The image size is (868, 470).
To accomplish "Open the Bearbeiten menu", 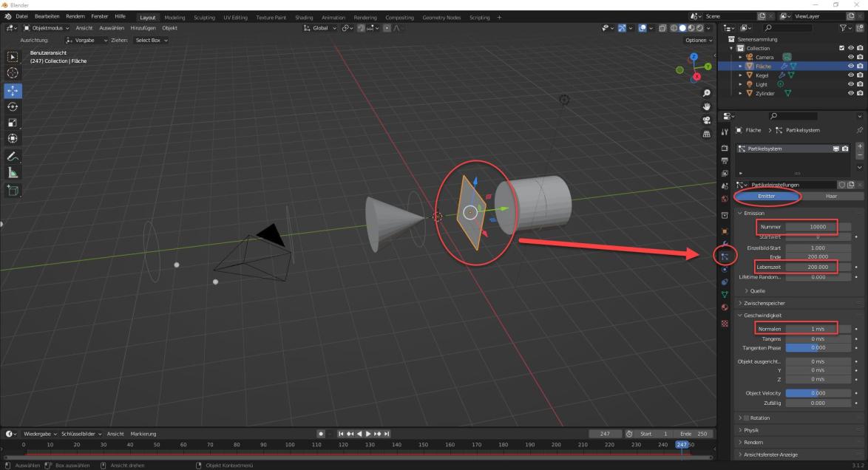I will click(x=47, y=16).
